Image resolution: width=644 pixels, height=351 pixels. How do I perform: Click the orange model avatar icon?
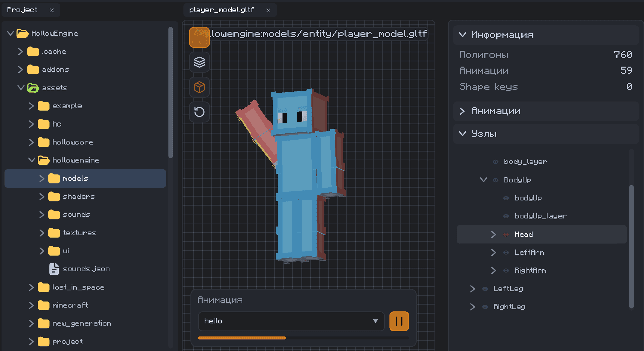pos(199,37)
